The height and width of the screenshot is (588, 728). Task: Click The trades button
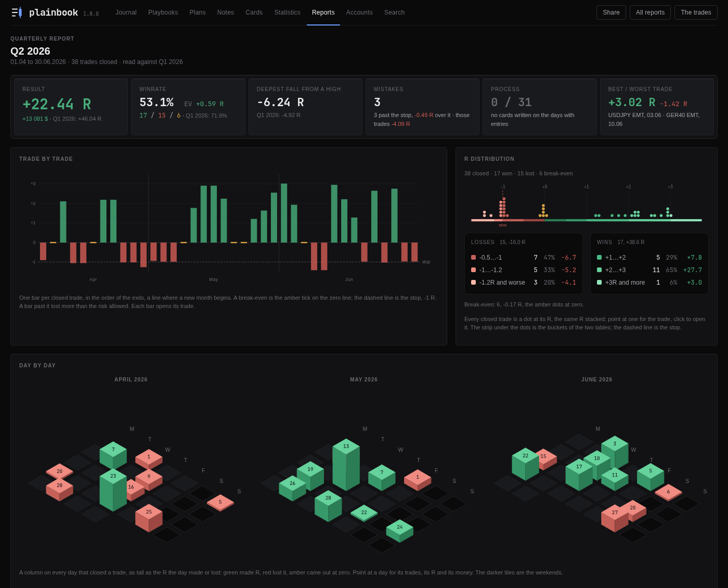pos(696,12)
